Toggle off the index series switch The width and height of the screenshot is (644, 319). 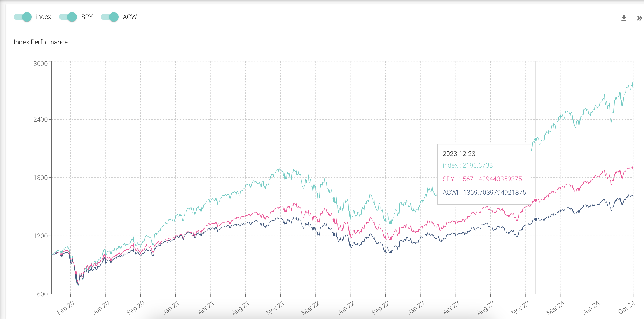23,17
